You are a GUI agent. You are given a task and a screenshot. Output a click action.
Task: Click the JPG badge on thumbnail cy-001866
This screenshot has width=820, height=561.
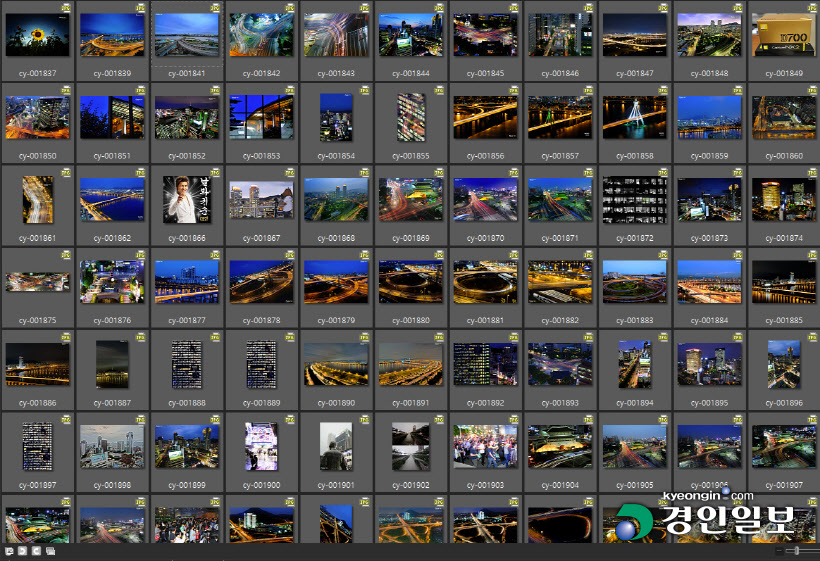[x=215, y=172]
